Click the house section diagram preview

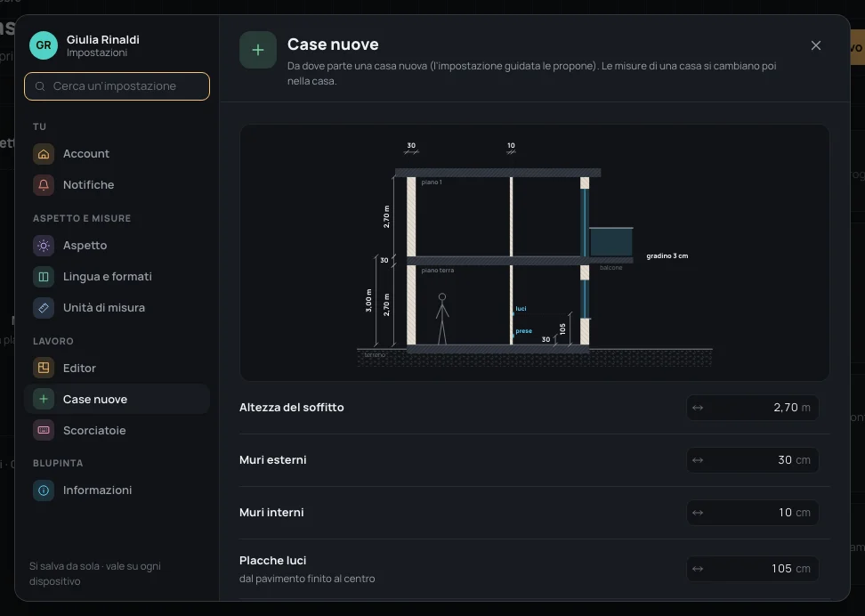535,253
